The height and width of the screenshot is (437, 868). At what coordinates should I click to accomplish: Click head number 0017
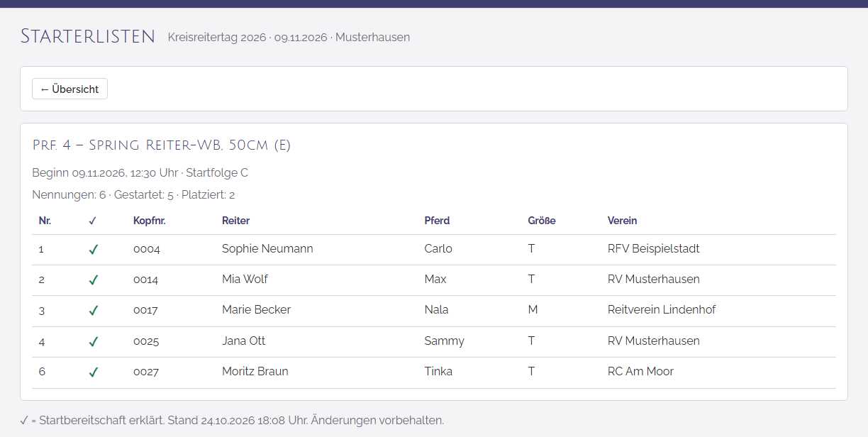145,310
